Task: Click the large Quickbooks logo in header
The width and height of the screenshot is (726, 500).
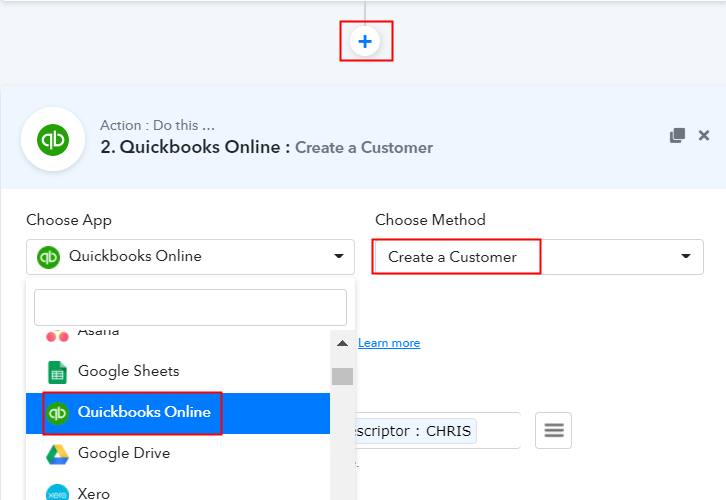Action: click(x=53, y=139)
